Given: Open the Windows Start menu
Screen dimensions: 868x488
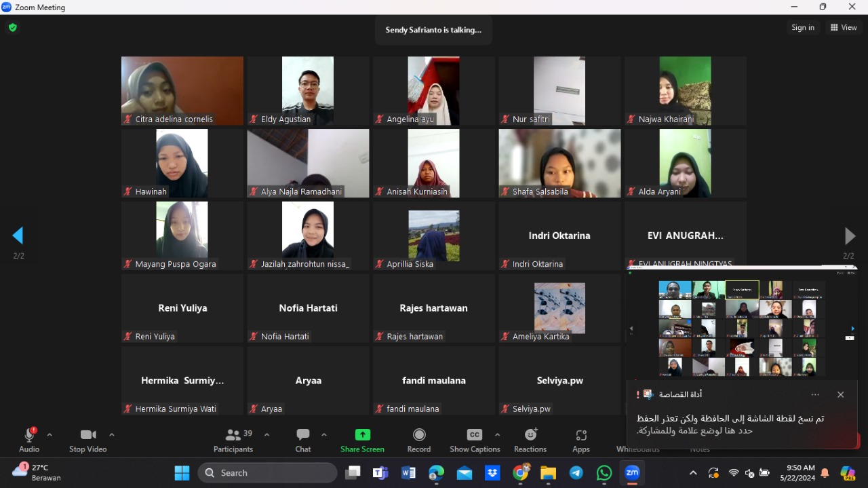Looking at the screenshot, I should [182, 473].
